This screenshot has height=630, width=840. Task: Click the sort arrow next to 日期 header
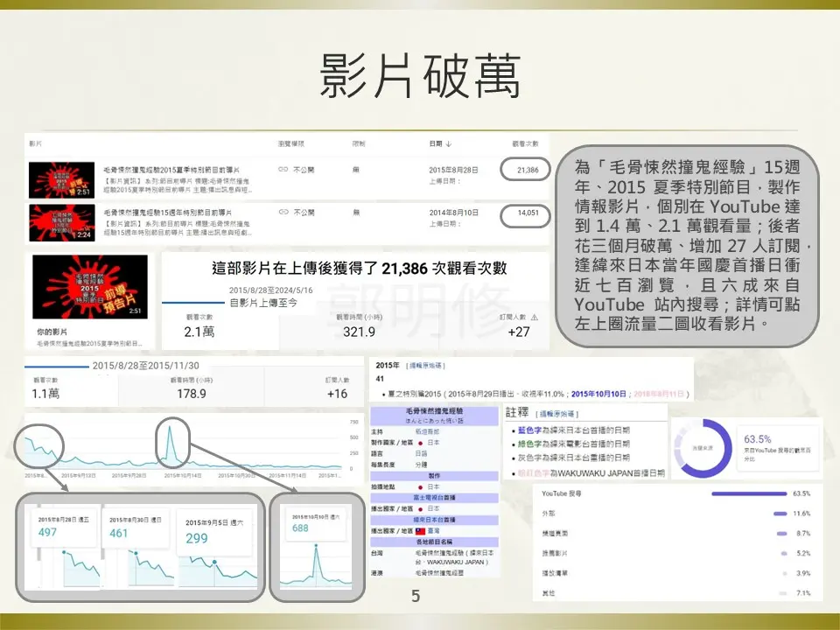point(448,143)
